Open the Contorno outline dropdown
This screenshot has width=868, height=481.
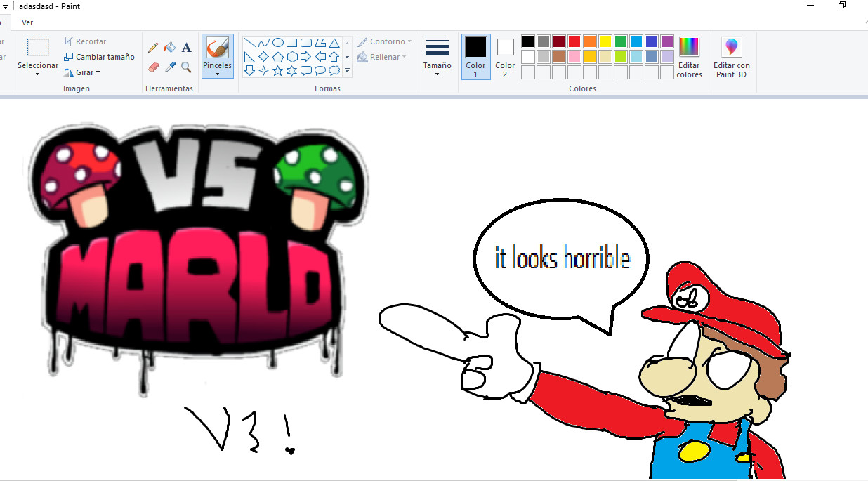click(x=384, y=41)
